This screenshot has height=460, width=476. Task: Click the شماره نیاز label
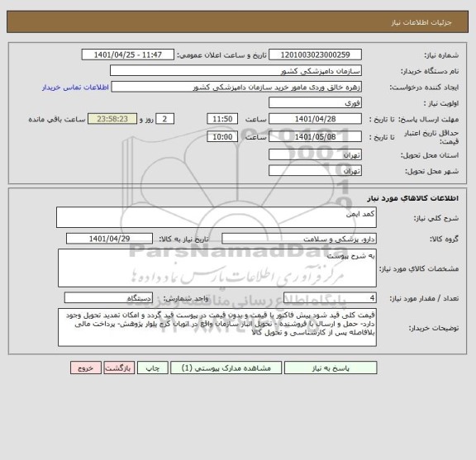point(441,55)
